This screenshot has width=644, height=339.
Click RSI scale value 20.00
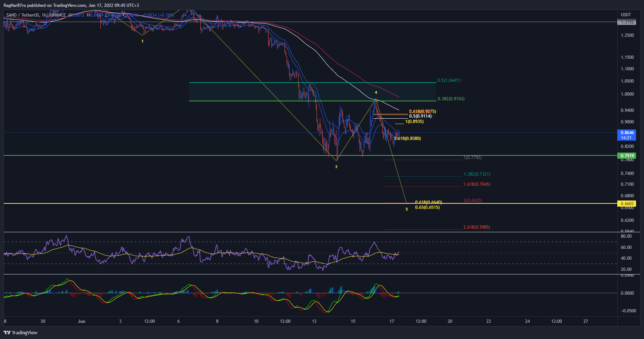point(626,269)
